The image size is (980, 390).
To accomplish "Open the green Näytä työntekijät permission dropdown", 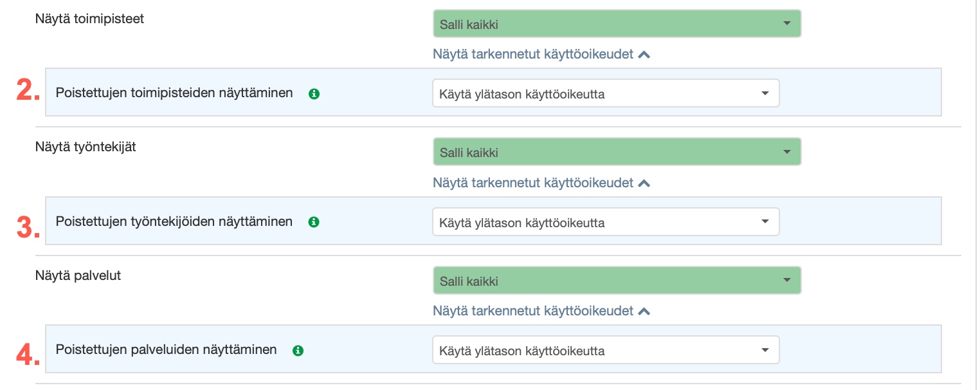I will [617, 153].
